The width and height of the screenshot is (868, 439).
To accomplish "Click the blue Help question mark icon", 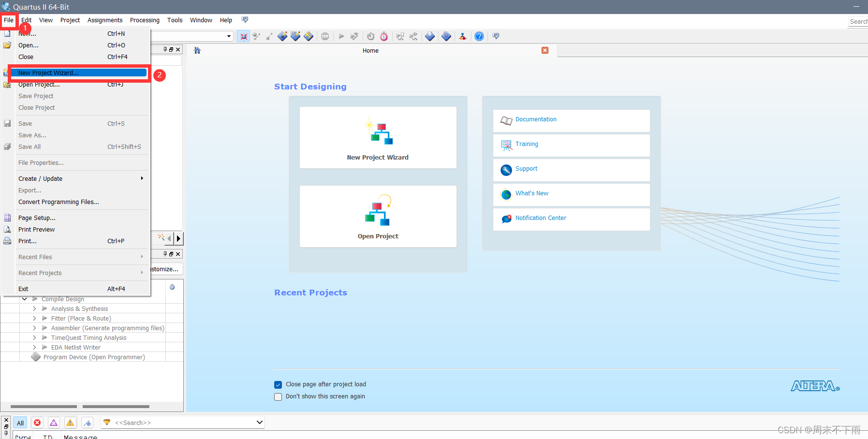I will [479, 36].
